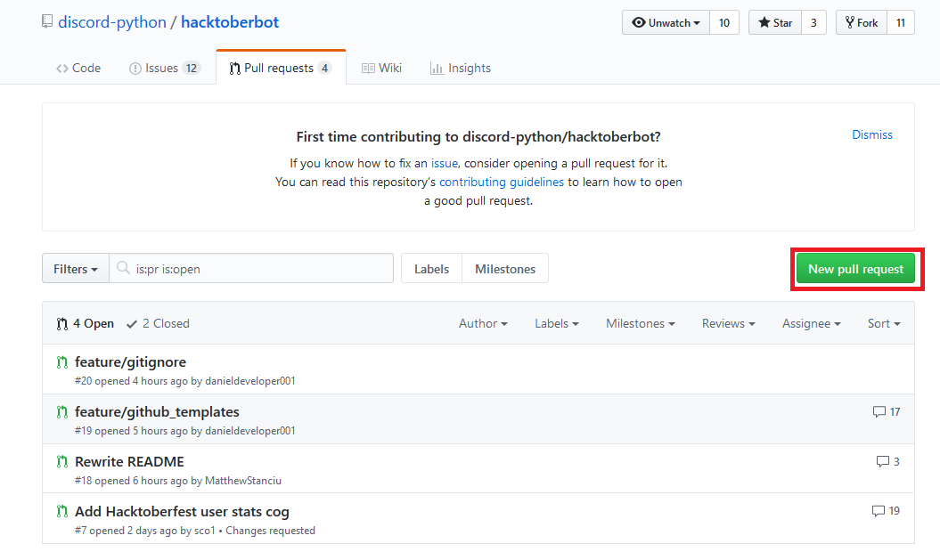Focus the is:pr is:open search field

[x=260, y=269]
